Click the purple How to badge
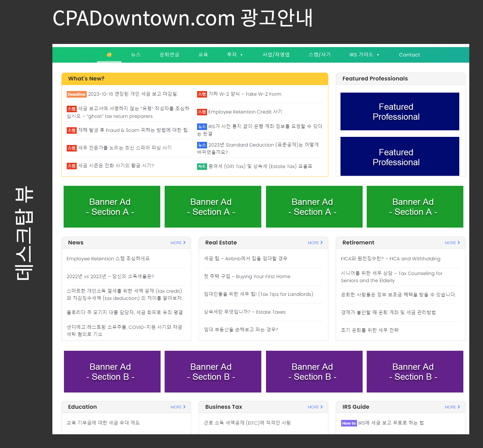The width and height of the screenshot is (483, 448). 349,423
